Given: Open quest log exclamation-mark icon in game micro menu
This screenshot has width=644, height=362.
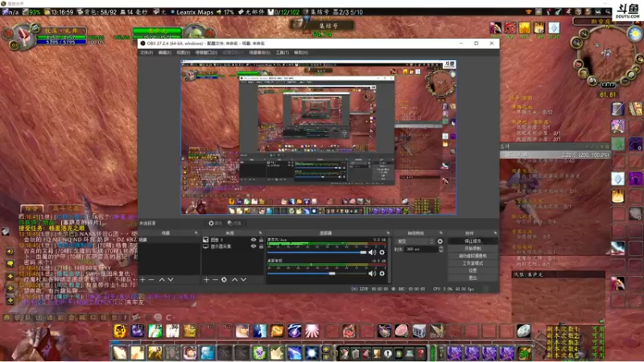Looking at the screenshot, I should (x=388, y=353).
